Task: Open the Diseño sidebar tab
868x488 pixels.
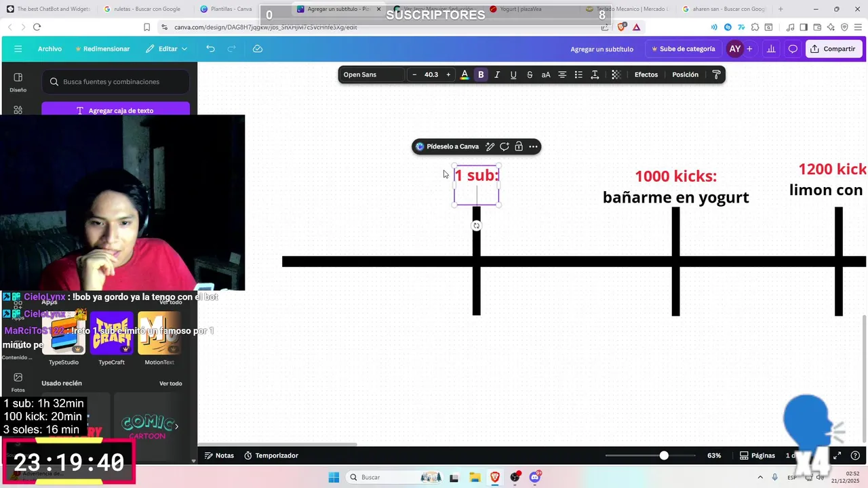Action: 18,82
